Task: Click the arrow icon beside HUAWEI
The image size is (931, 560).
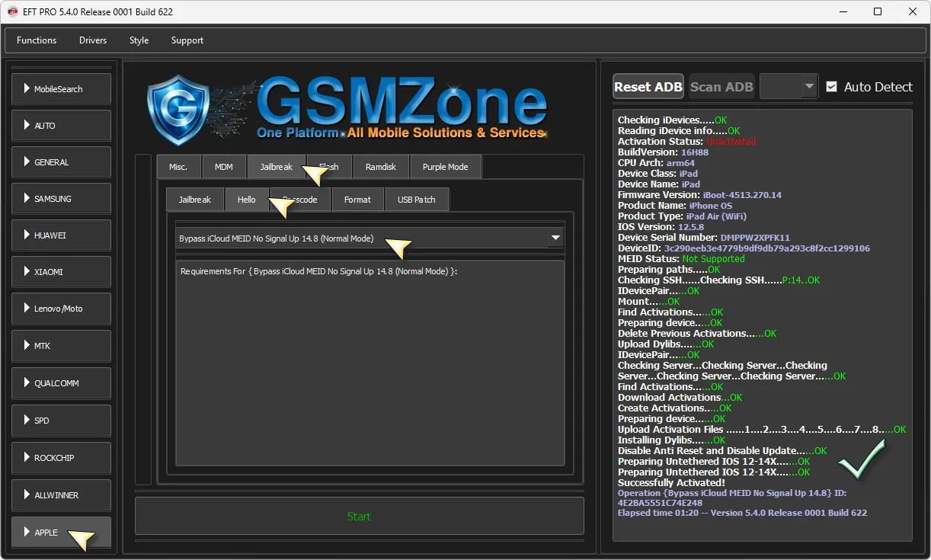Action: click(27, 235)
